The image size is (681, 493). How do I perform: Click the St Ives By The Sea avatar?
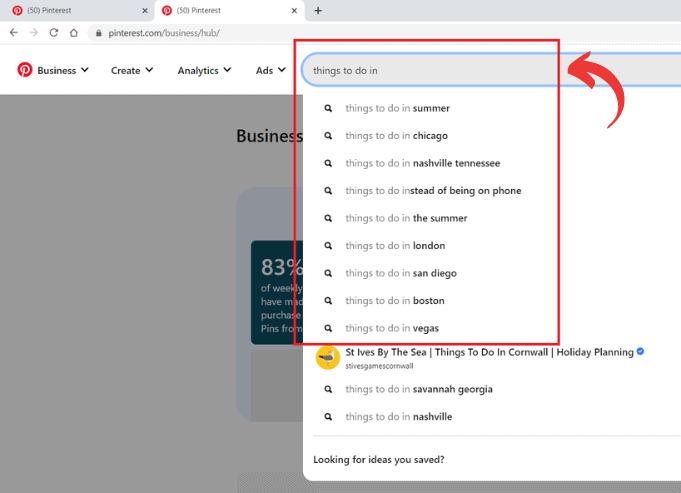pyautogui.click(x=327, y=358)
